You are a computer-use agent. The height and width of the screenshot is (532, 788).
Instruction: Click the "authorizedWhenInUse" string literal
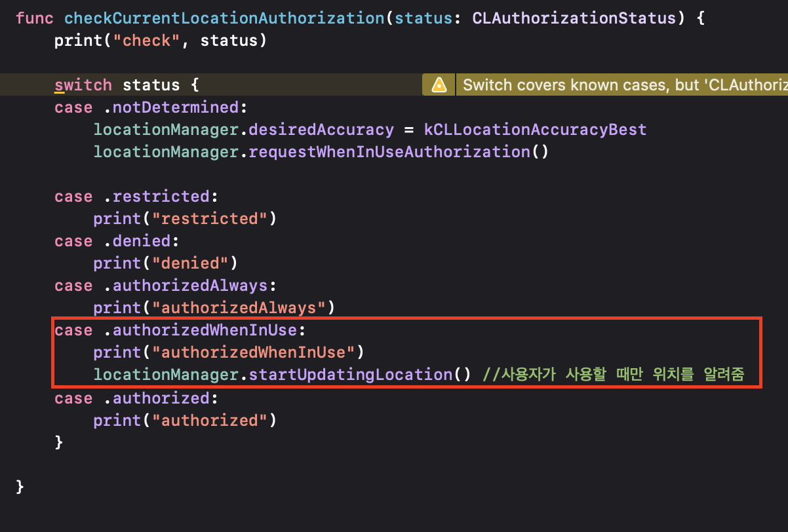(253, 352)
